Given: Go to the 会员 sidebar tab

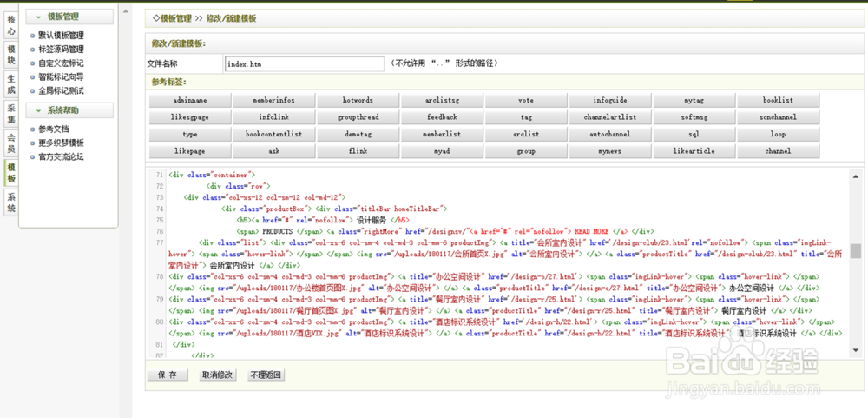Looking at the screenshot, I should tap(11, 143).
